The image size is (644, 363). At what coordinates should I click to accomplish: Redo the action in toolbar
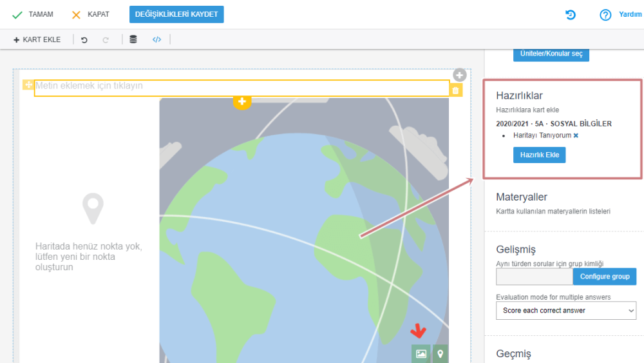click(x=106, y=40)
